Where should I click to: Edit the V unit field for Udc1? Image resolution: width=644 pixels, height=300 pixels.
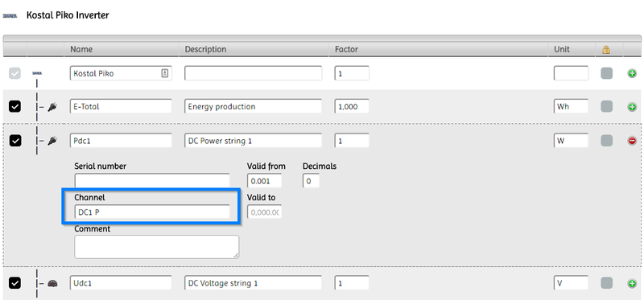(x=571, y=283)
